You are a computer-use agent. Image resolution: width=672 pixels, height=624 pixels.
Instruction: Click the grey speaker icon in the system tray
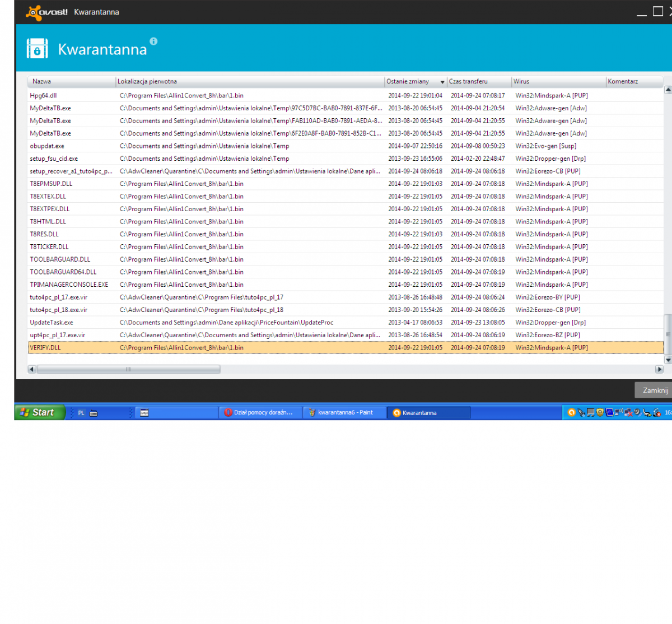[x=637, y=413]
